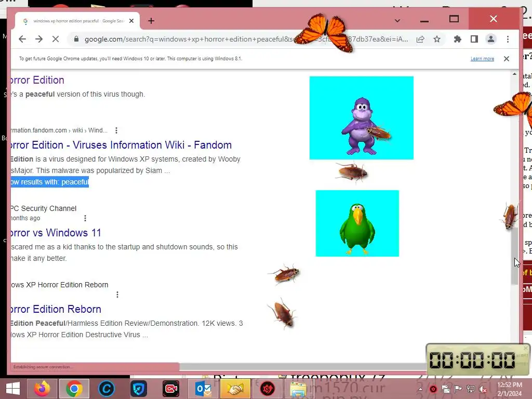Close the Google search tab
Image resolution: width=532 pixels, height=399 pixels.
pos(131,21)
